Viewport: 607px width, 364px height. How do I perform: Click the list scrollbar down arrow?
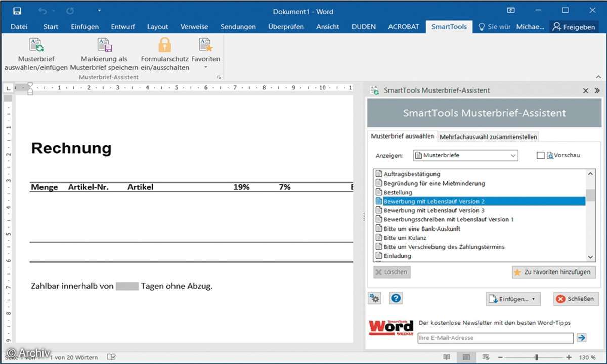(x=590, y=257)
